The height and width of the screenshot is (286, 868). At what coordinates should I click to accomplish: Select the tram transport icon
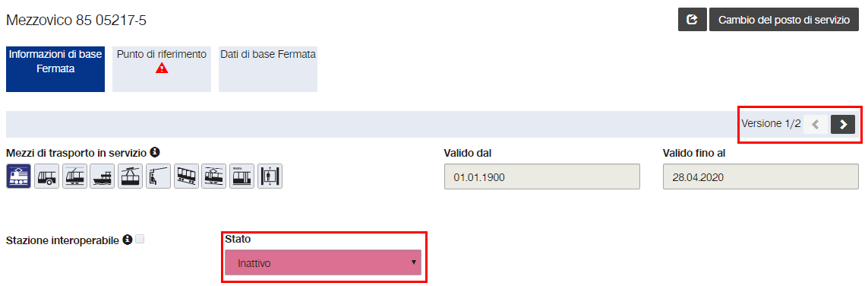(74, 176)
